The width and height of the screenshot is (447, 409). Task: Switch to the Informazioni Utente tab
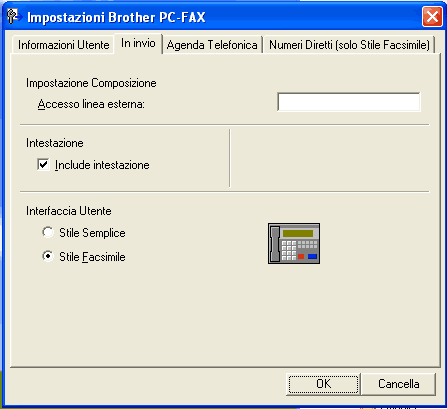point(64,45)
